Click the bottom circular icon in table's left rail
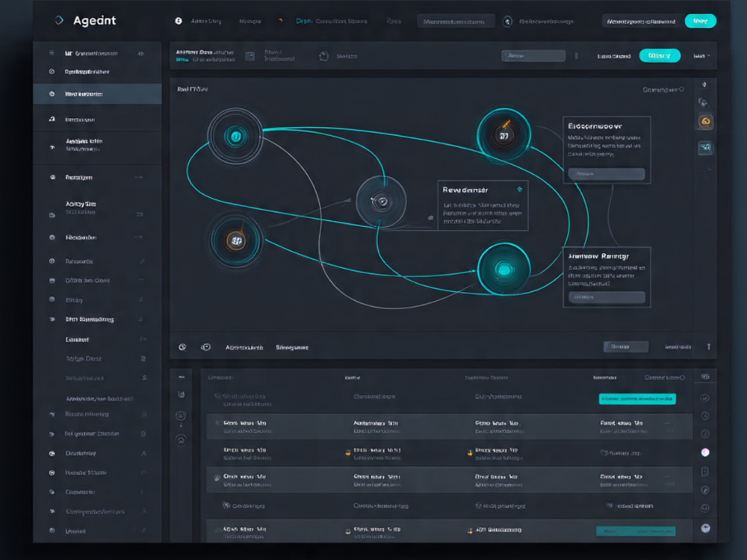The width and height of the screenshot is (747, 560). [x=181, y=441]
